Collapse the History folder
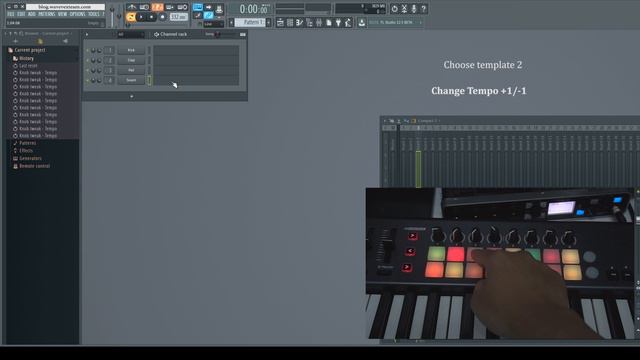The height and width of the screenshot is (360, 640). pyautogui.click(x=26, y=58)
